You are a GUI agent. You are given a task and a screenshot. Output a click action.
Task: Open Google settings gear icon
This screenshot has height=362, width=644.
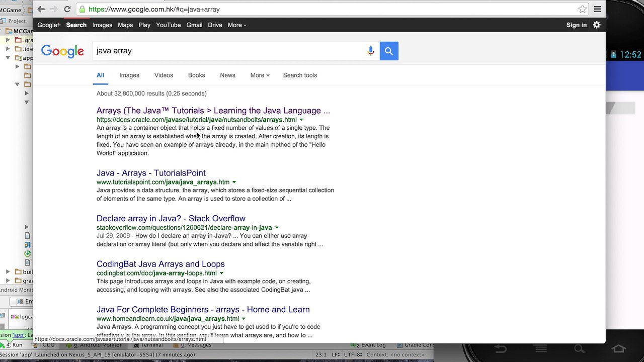(x=597, y=25)
